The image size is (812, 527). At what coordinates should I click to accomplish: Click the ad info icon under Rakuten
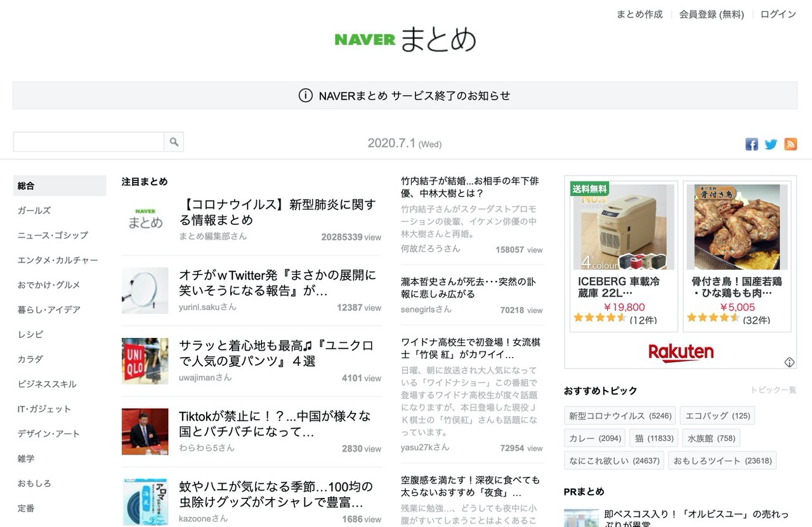click(789, 362)
